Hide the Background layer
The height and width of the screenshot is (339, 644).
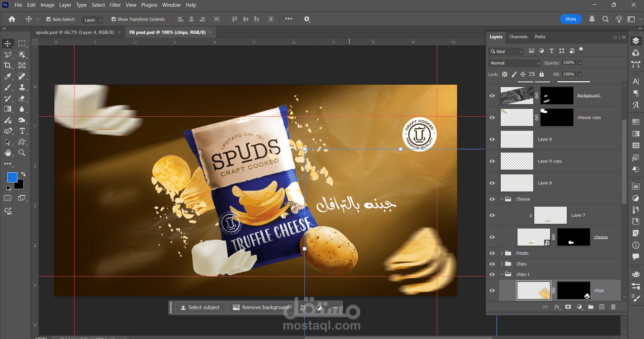click(492, 96)
